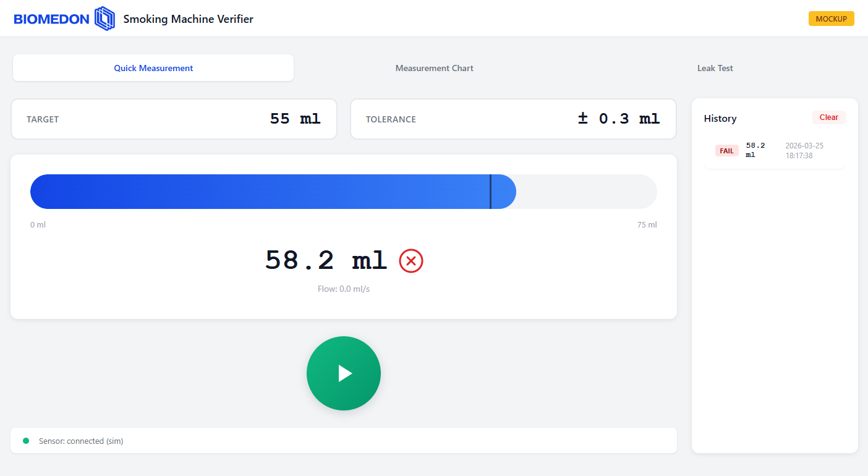Image resolution: width=868 pixels, height=476 pixels.
Task: Click the BIOMEDON brand wordmark
Action: coord(51,19)
